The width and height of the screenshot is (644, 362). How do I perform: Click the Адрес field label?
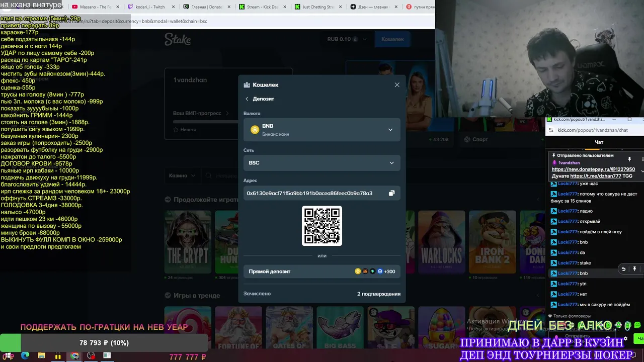point(250,180)
